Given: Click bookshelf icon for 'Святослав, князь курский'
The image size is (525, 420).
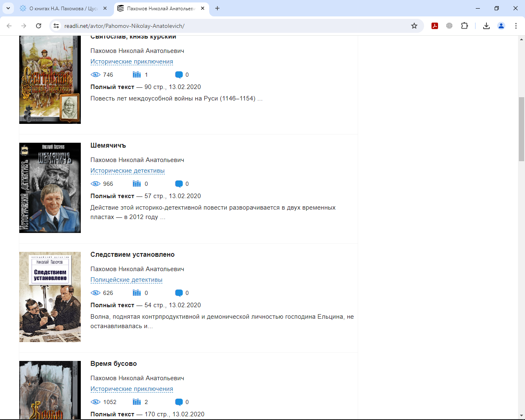Looking at the screenshot, I should tap(137, 75).
